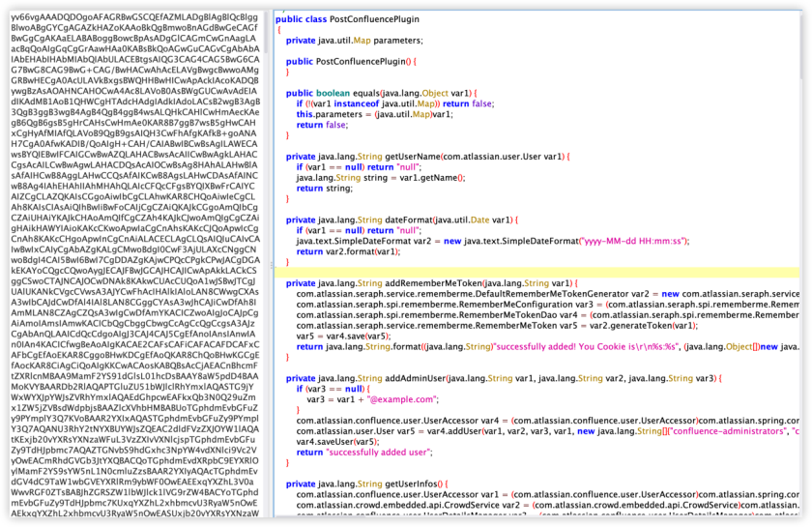Click the 'addRememberMeToken' method name

433,283
